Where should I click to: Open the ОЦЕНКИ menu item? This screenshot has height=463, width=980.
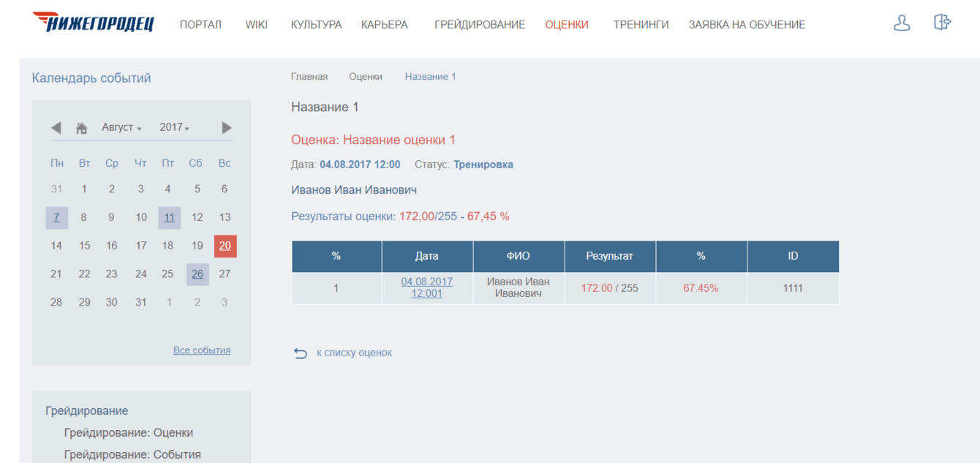click(567, 24)
